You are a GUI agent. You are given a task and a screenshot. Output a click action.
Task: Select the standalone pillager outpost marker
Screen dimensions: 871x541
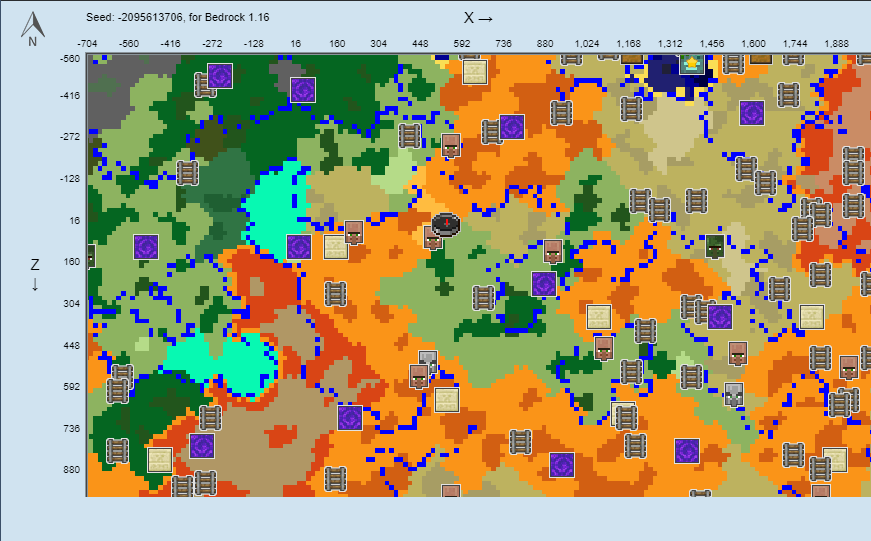[x=733, y=393]
